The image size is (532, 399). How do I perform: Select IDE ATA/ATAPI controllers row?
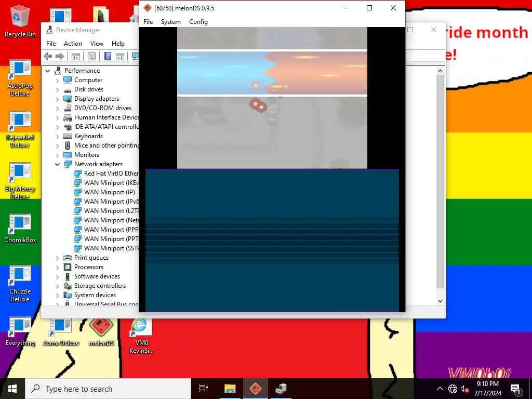(x=101, y=127)
